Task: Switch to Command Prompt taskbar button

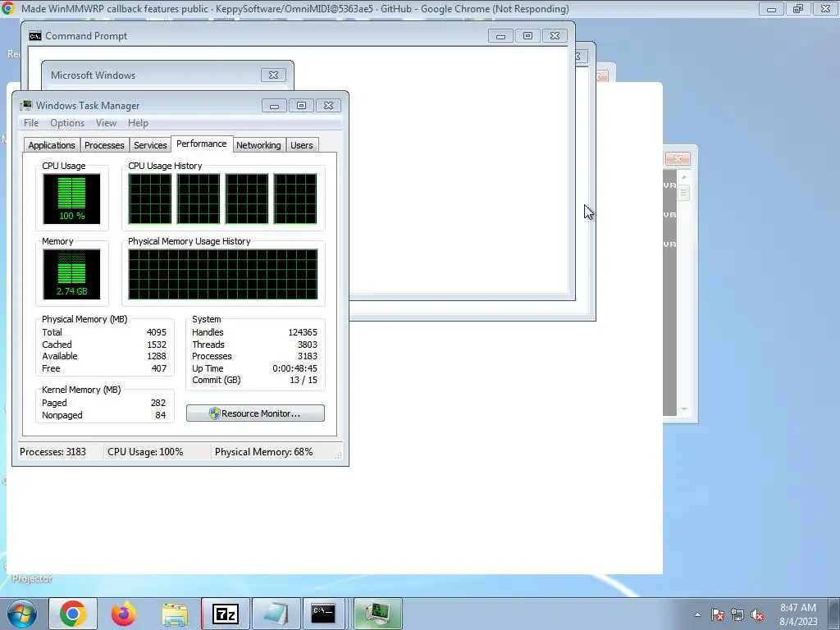Action: (323, 614)
